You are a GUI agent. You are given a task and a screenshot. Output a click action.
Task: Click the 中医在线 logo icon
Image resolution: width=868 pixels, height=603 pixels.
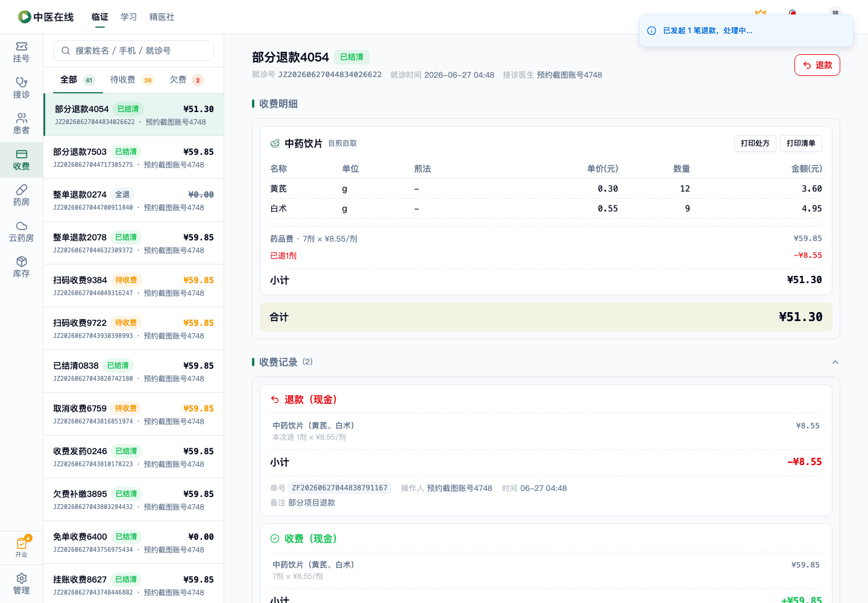click(x=25, y=17)
